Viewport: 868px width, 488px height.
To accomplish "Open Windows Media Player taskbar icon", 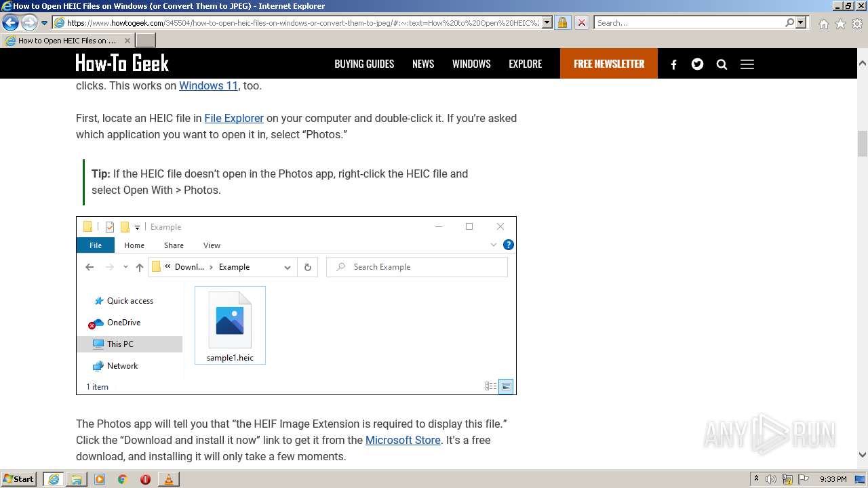I will [100, 479].
